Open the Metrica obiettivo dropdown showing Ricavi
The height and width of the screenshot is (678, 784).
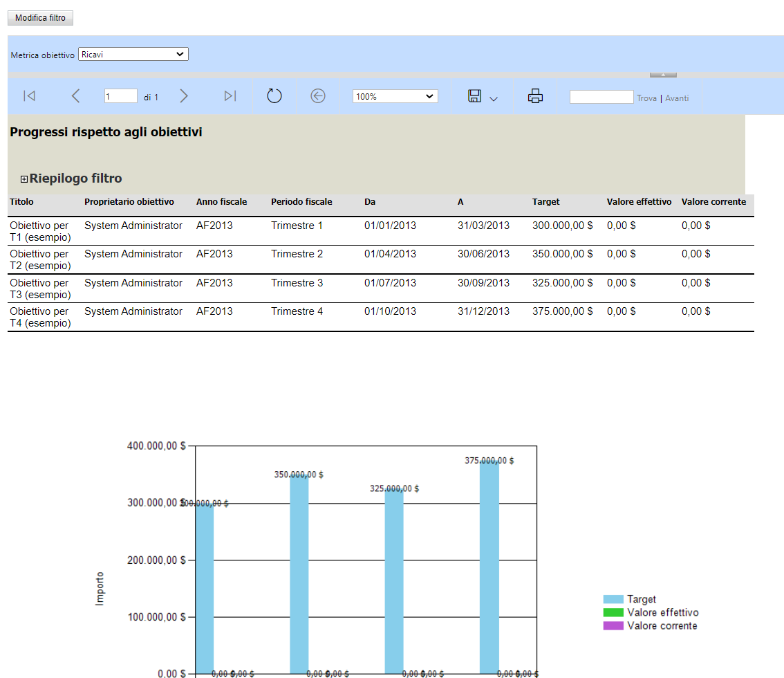click(133, 54)
